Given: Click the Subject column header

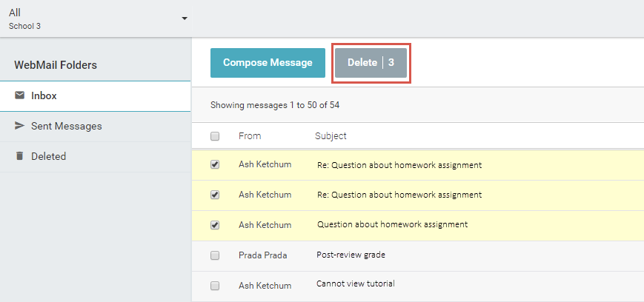Looking at the screenshot, I should (x=331, y=135).
